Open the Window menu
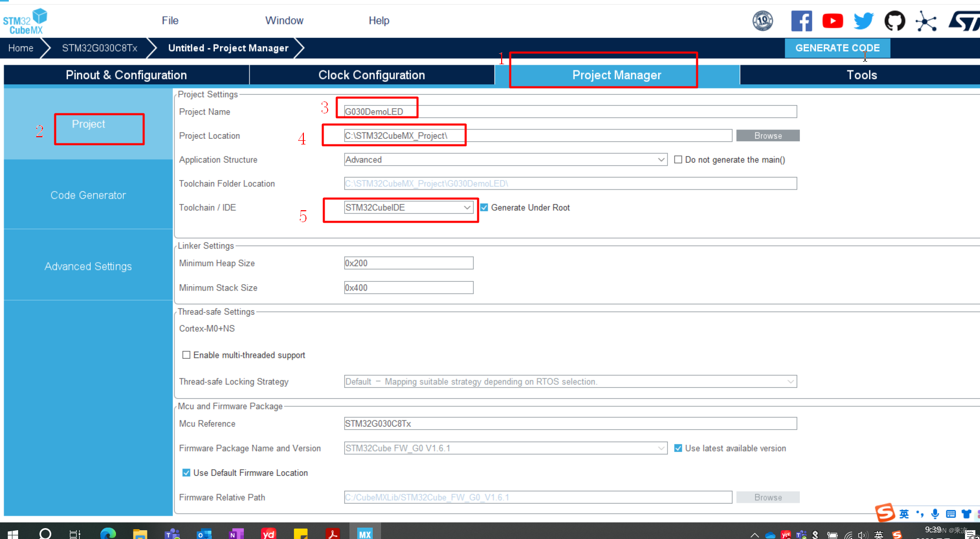Image resolution: width=980 pixels, height=539 pixels. pyautogui.click(x=284, y=21)
